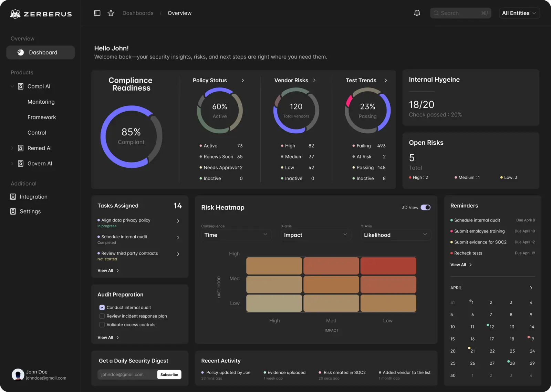This screenshot has height=392, width=551.
Task: Open Test Trends details arrow
Action: tap(386, 80)
